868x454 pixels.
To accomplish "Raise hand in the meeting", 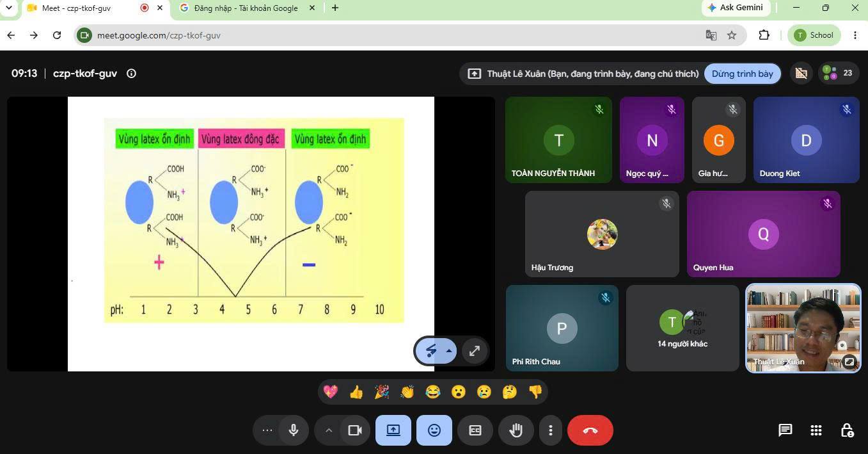I will coord(516,430).
